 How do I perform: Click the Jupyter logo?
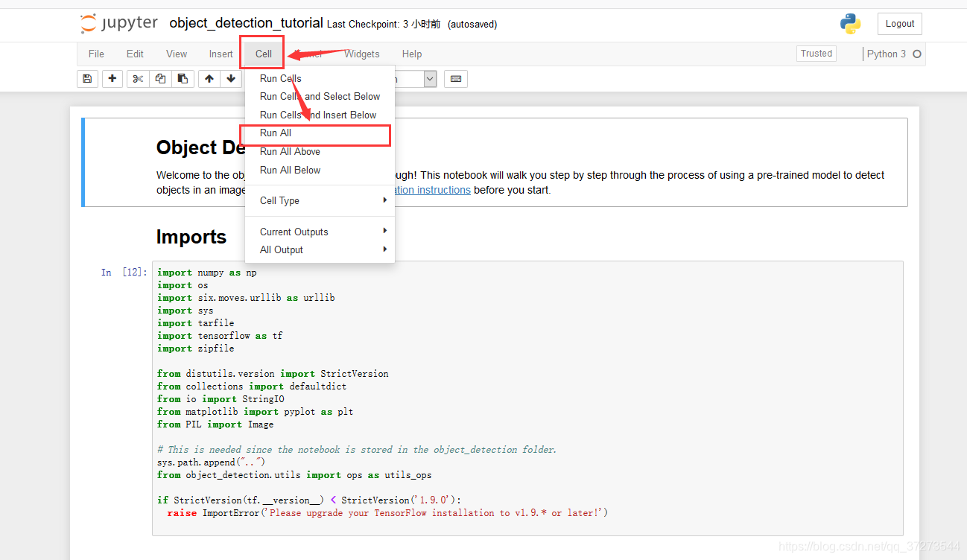(x=119, y=23)
